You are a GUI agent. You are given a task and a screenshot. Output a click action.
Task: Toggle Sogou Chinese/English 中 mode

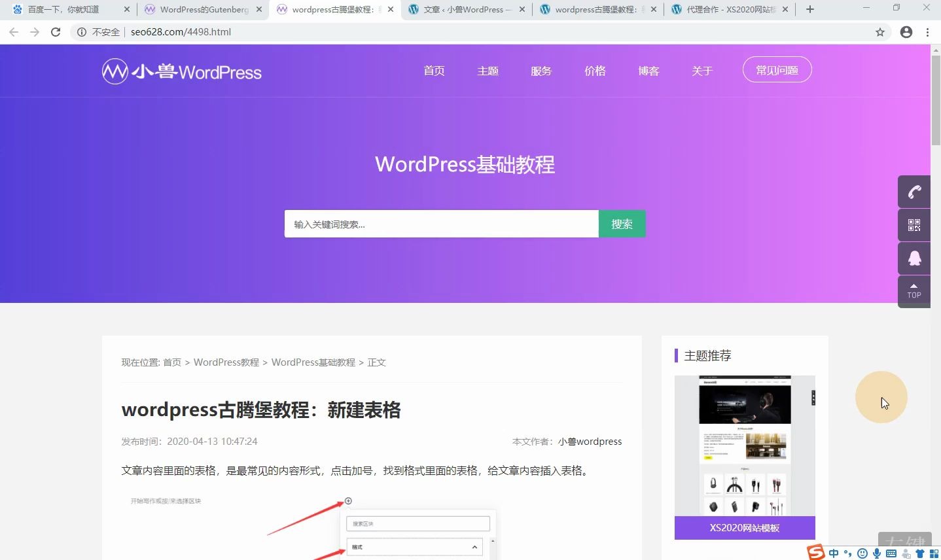(834, 553)
